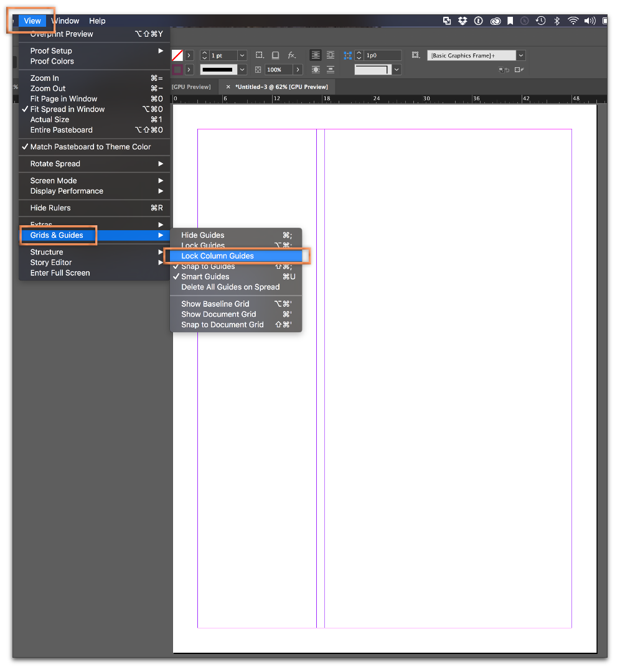Click the auto-fit frame fitting icon
This screenshot has height=672, width=620.
[260, 55]
